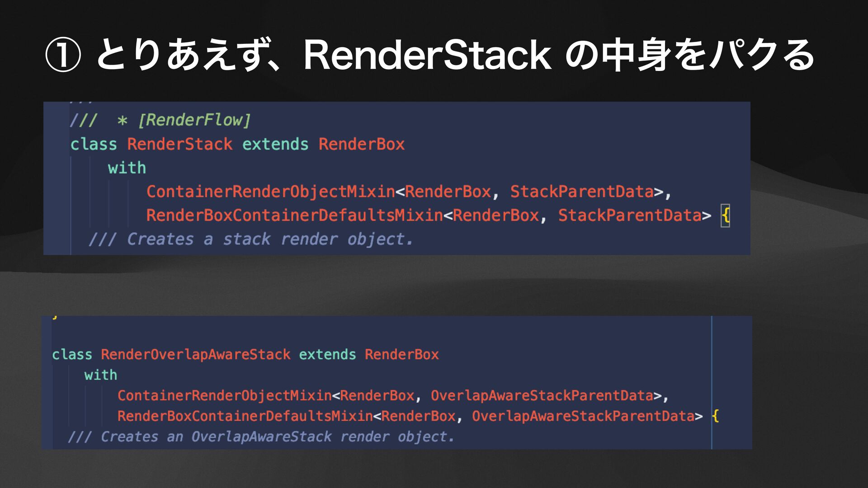Click the RenderBox superclass in top snippet
868x488 pixels.
tap(362, 144)
